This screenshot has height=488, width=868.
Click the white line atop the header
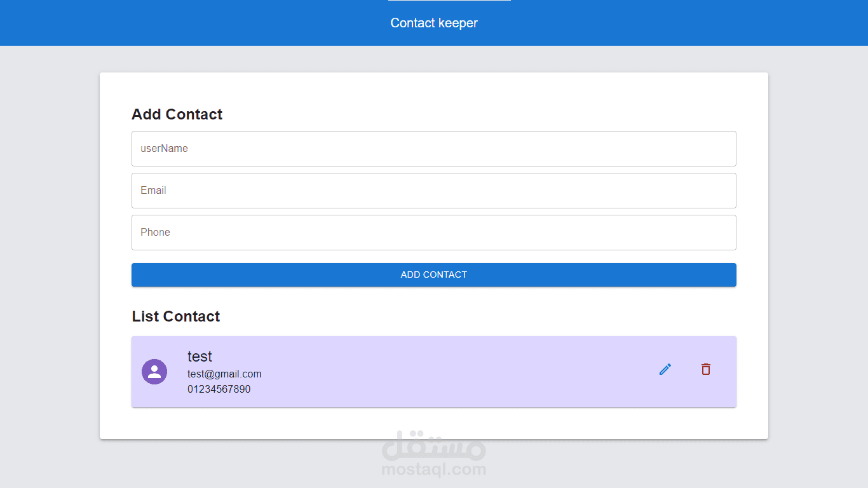[x=449, y=1]
